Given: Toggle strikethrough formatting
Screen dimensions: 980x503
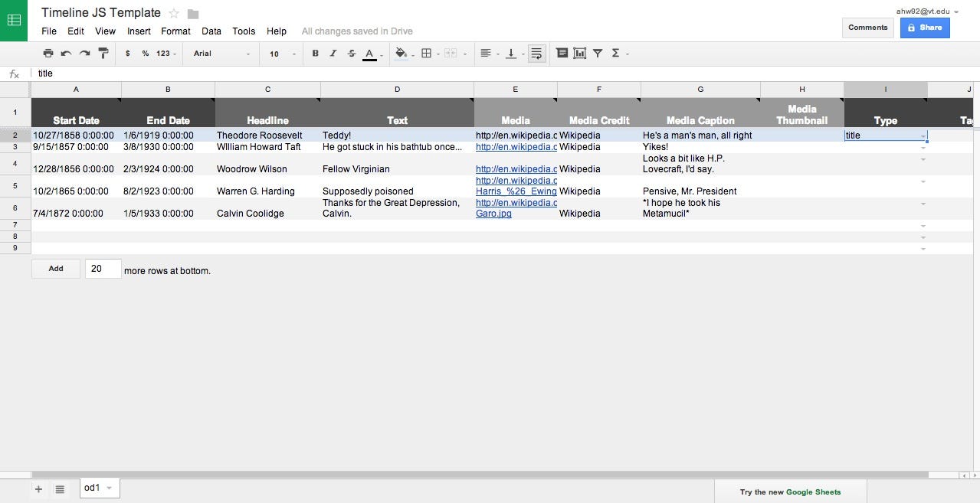Looking at the screenshot, I should coord(351,53).
